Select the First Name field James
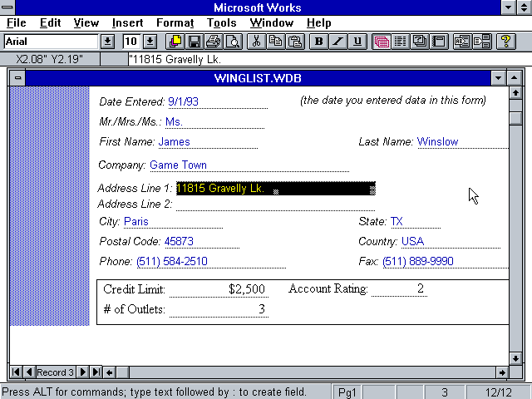Screen dimensions: 532x399 tap(208, 142)
